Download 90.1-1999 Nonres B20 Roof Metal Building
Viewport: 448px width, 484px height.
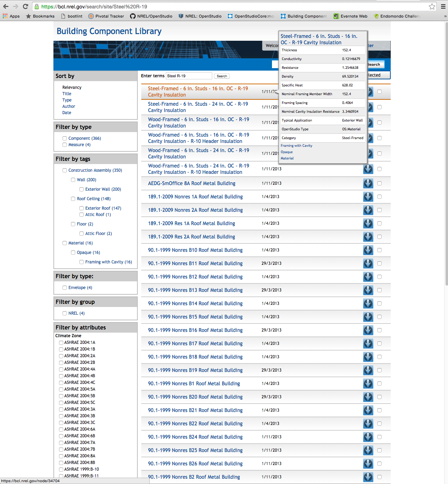(x=368, y=397)
